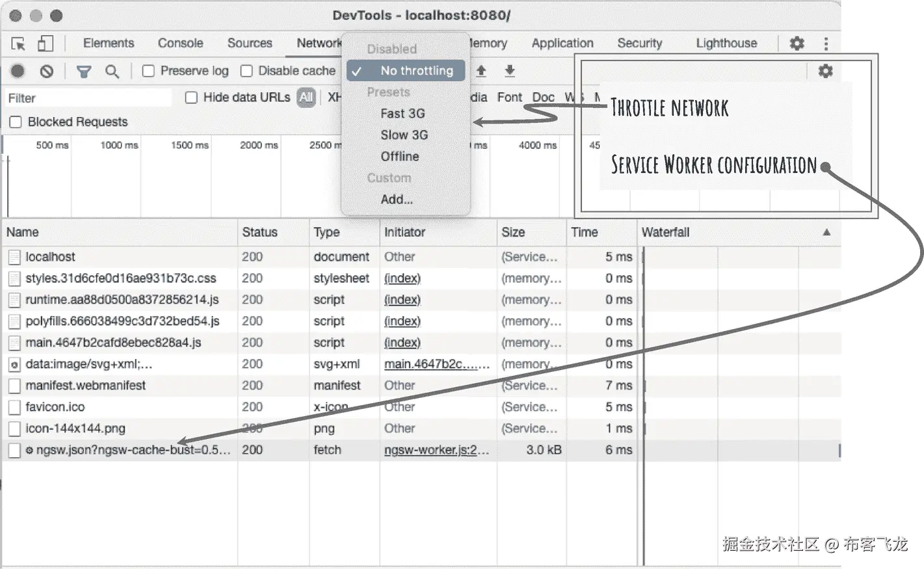Screen dimensions: 924x569
Task: Switch to the Elements tab
Action: click(x=109, y=44)
